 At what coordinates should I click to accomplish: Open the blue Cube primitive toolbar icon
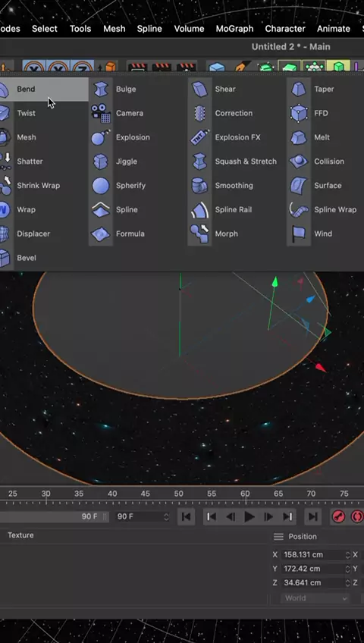click(x=216, y=67)
